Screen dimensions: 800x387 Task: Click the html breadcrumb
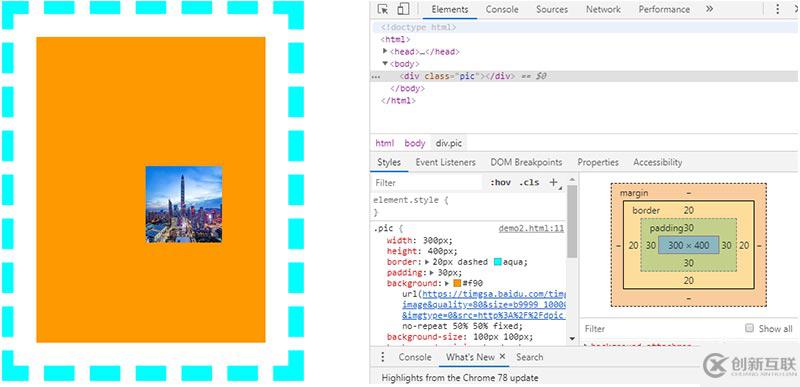(x=385, y=143)
